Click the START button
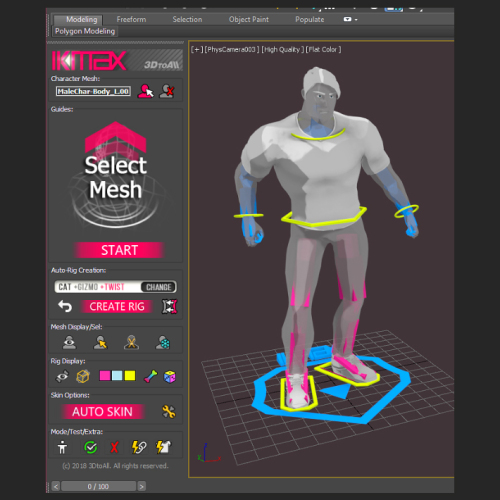 (x=119, y=250)
